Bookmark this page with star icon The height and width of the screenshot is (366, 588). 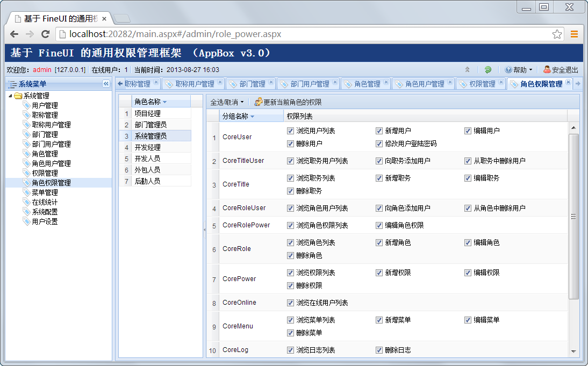click(557, 34)
